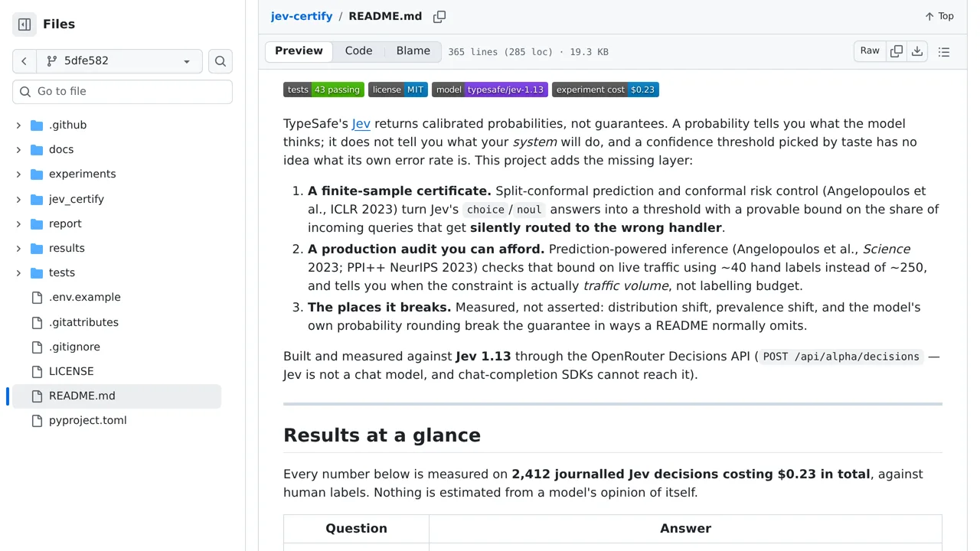
Task: Expand the results folder chevron
Action: pos(18,248)
